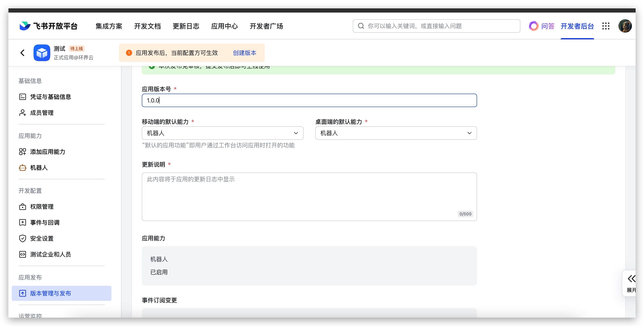The width and height of the screenshot is (644, 326).
Task: Click the 创建版本 link
Action: [x=244, y=53]
